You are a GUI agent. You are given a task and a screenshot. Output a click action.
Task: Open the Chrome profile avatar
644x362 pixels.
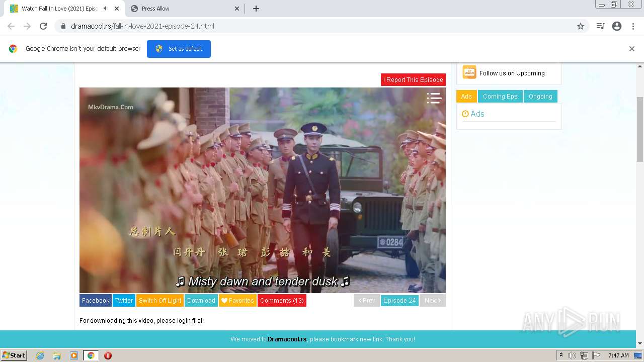pos(617,26)
